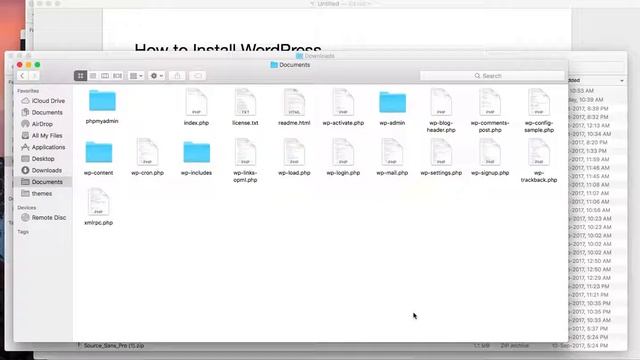Open the item arrangement dropdown
640x360 pixels.
click(136, 76)
